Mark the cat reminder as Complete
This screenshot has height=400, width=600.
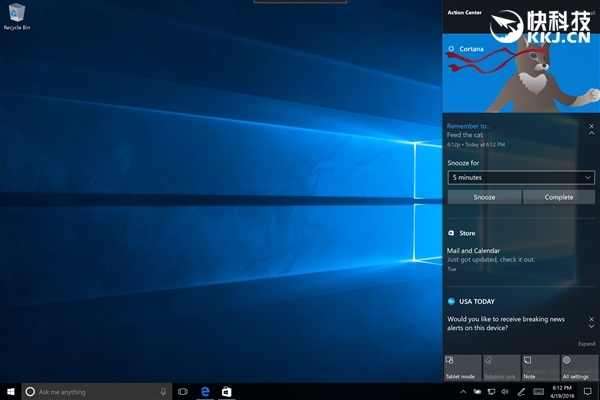coord(558,197)
